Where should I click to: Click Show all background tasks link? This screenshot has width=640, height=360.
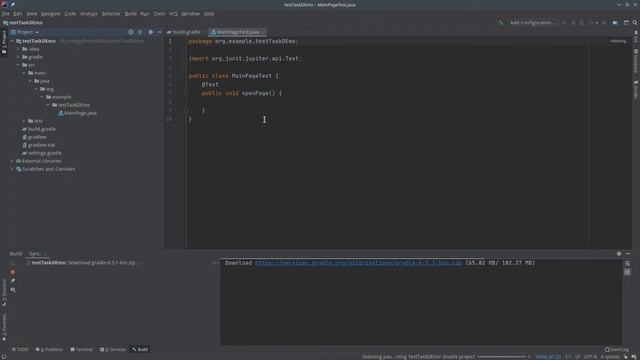point(548,357)
